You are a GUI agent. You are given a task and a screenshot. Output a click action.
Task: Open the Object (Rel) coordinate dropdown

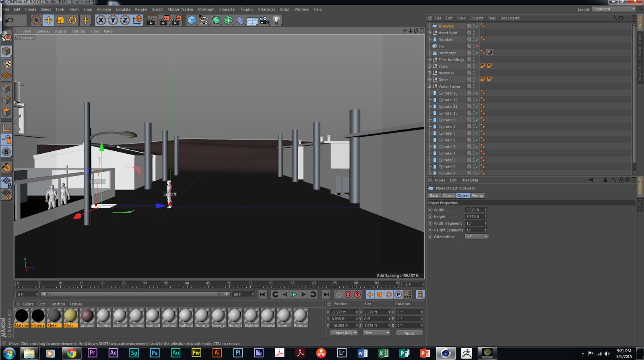click(x=344, y=333)
